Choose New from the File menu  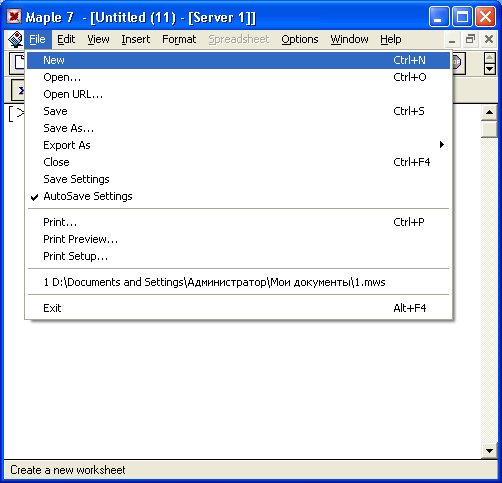click(238, 60)
